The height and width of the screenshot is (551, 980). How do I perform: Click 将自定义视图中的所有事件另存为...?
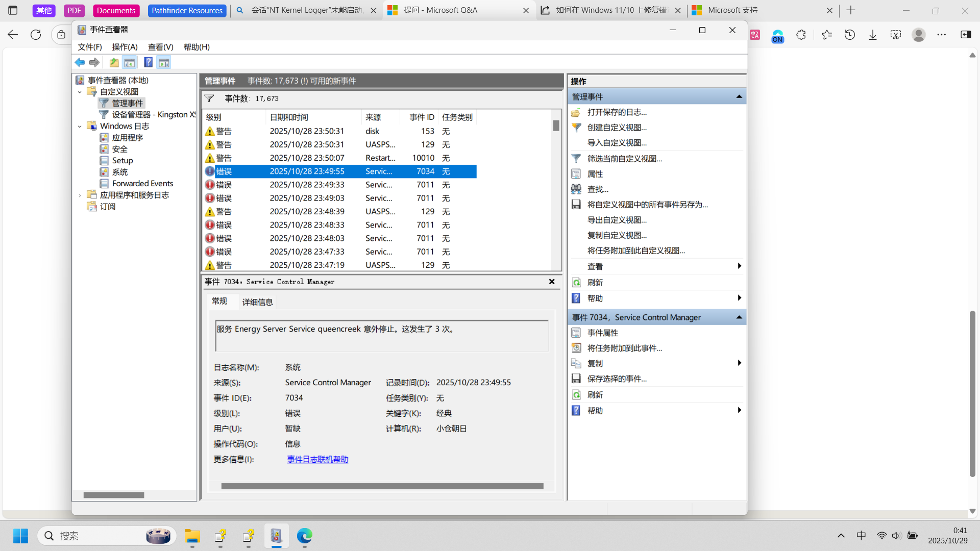click(x=647, y=205)
